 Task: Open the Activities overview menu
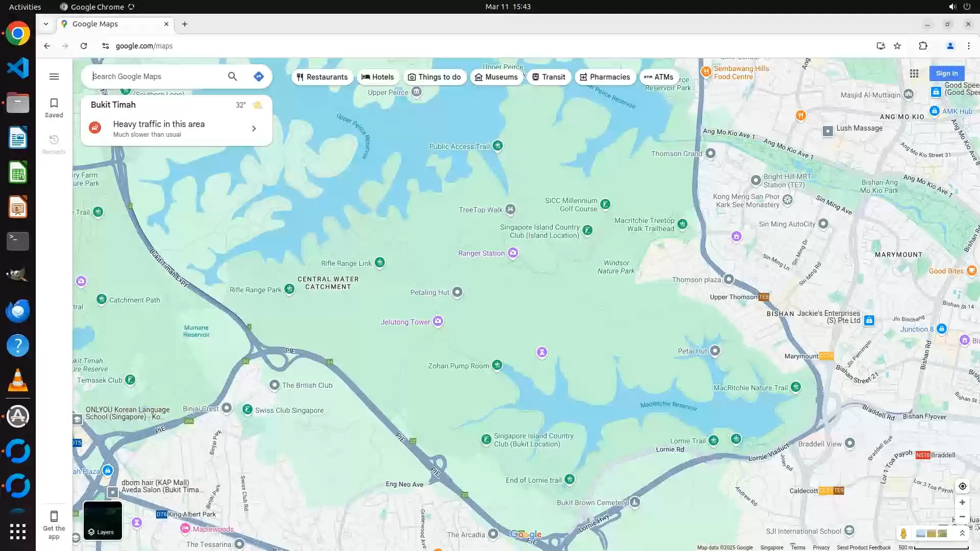tap(25, 7)
